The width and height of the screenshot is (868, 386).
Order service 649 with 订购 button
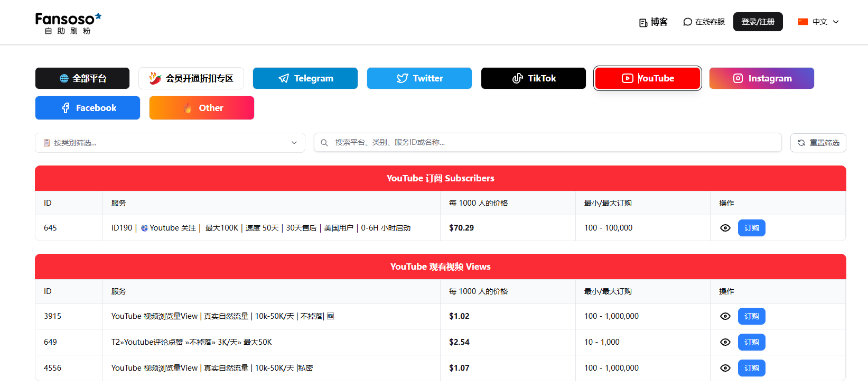coord(752,342)
